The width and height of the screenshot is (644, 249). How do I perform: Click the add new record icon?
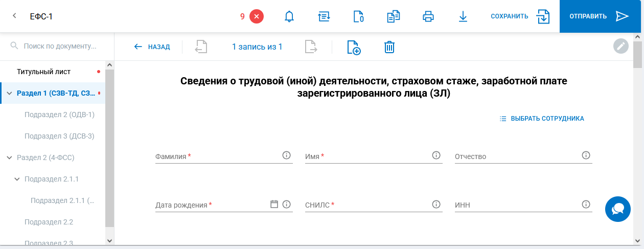[x=354, y=47]
